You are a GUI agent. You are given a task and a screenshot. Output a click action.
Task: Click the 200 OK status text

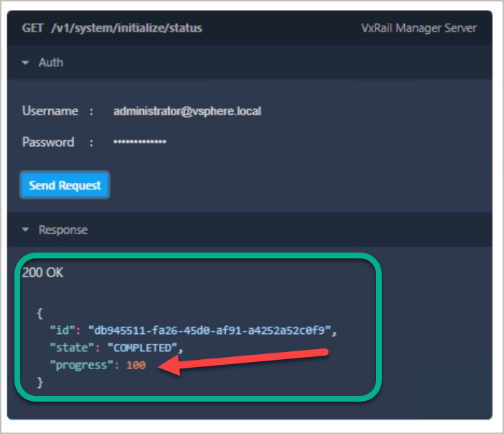42,273
